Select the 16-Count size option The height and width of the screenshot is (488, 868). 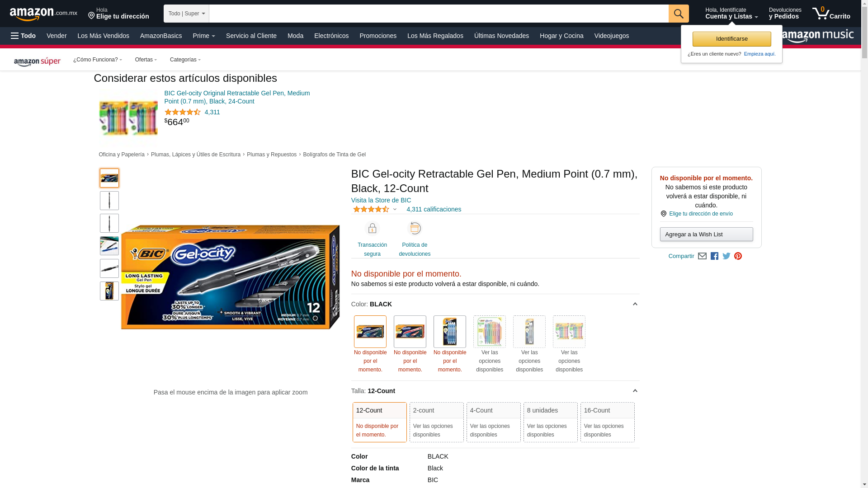607,422
